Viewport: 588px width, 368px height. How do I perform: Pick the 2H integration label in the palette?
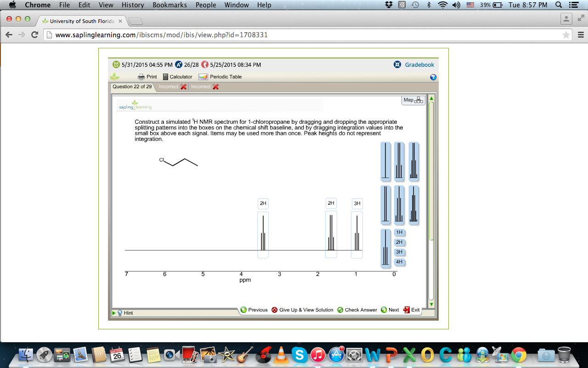pos(399,242)
